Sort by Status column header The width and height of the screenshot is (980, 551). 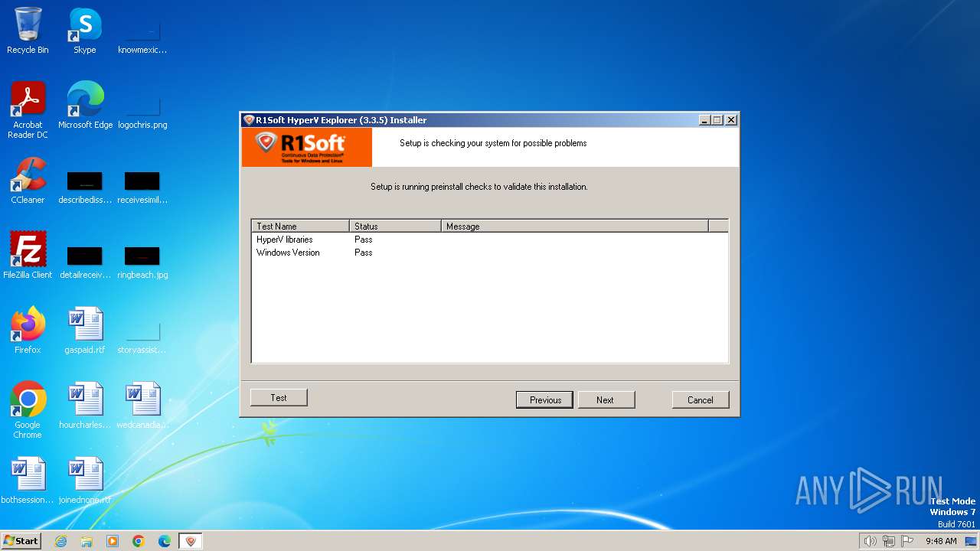395,226
